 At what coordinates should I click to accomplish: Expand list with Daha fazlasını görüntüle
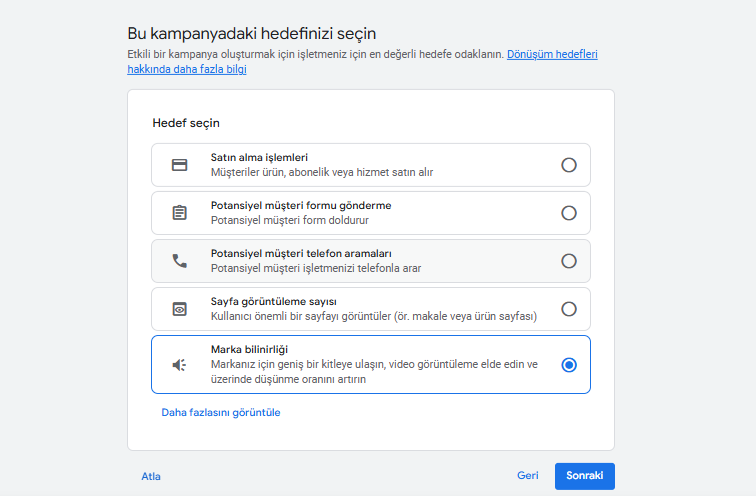click(221, 413)
